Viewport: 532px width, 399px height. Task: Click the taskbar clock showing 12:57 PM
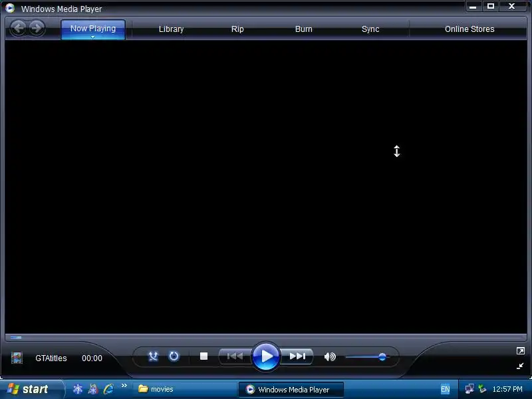(507, 389)
